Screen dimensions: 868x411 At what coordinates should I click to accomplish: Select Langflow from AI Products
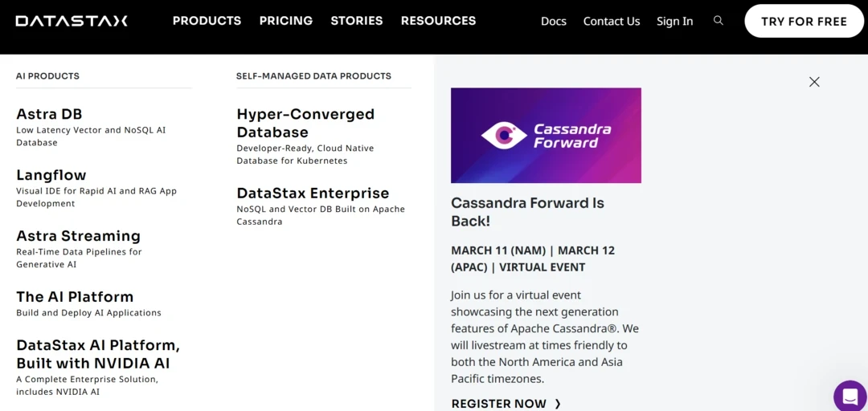tap(51, 175)
